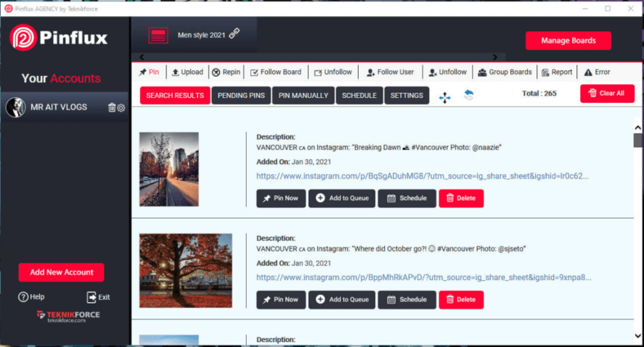Open the Group Boards tab
Image resolution: width=644 pixels, height=347 pixels.
[505, 73]
